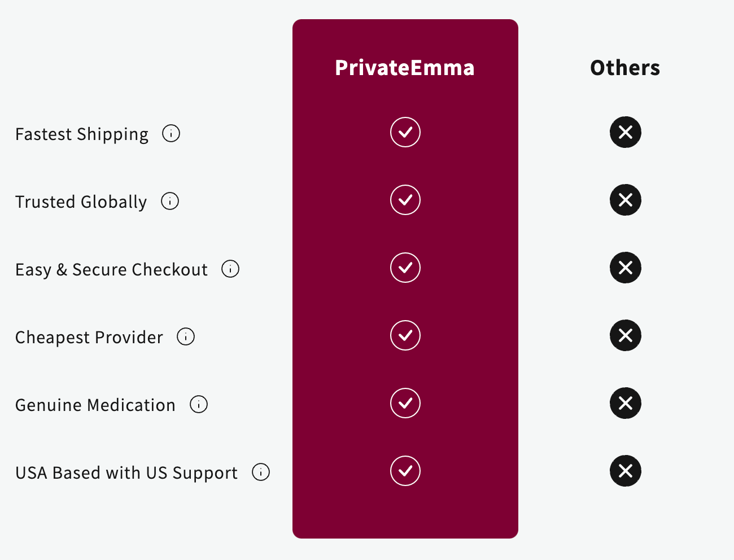Open the Trusted Globally info tooltip icon

click(x=170, y=201)
